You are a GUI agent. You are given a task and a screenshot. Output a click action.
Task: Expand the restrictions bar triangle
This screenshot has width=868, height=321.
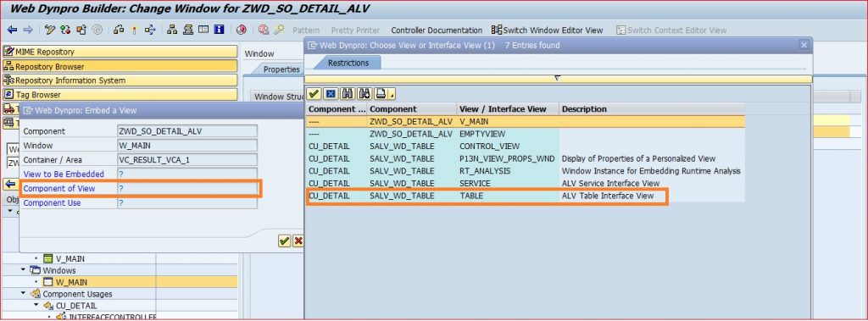(x=558, y=79)
